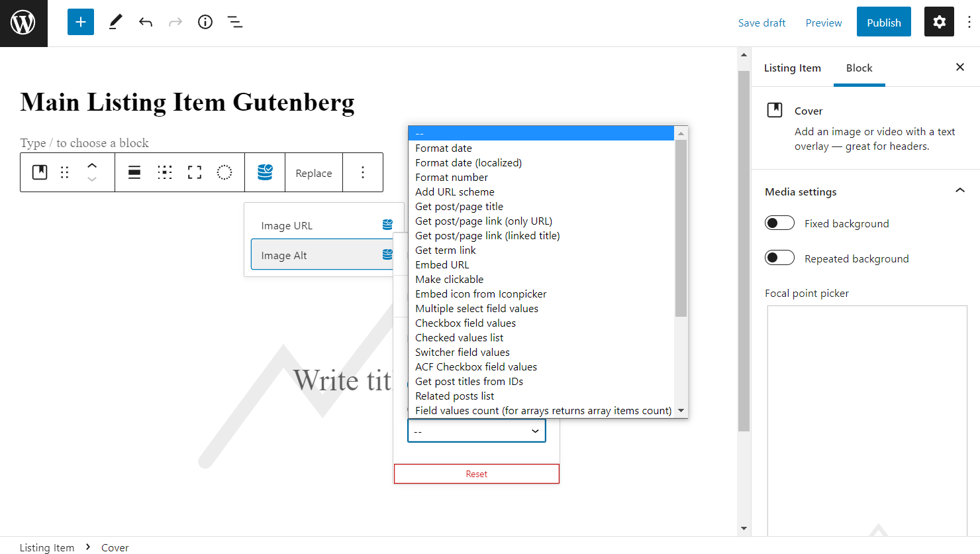Open the Cover block three-dot options
980x554 pixels.
363,172
